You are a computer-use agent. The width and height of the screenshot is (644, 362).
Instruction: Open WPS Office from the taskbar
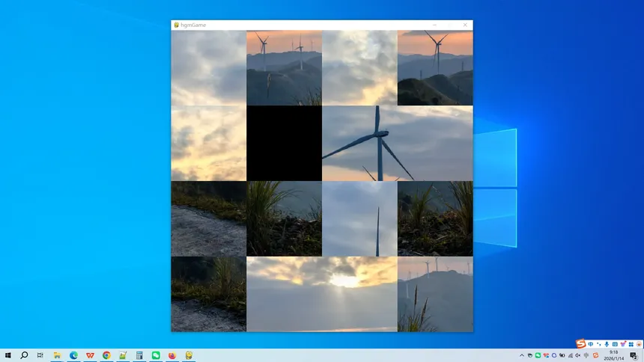pos(90,355)
